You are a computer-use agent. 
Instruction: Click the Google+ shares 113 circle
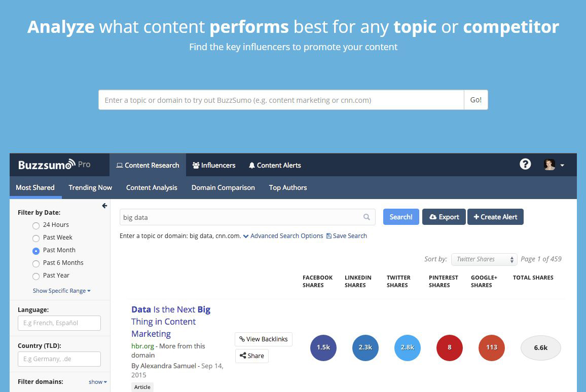point(491,347)
